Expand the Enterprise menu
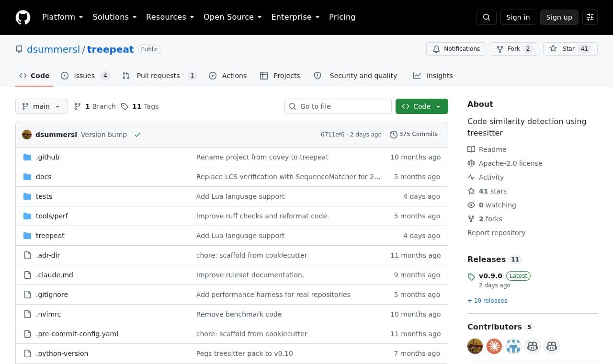The width and height of the screenshot is (613, 364). tap(295, 17)
